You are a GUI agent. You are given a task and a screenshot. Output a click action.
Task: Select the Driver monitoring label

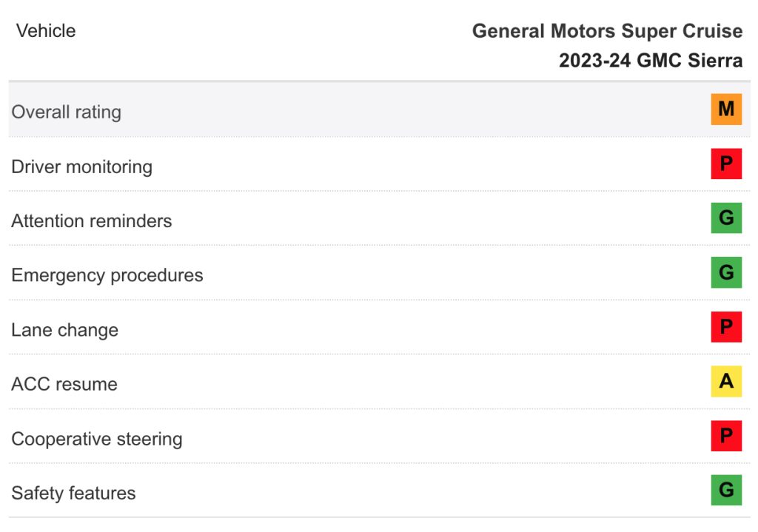point(81,166)
